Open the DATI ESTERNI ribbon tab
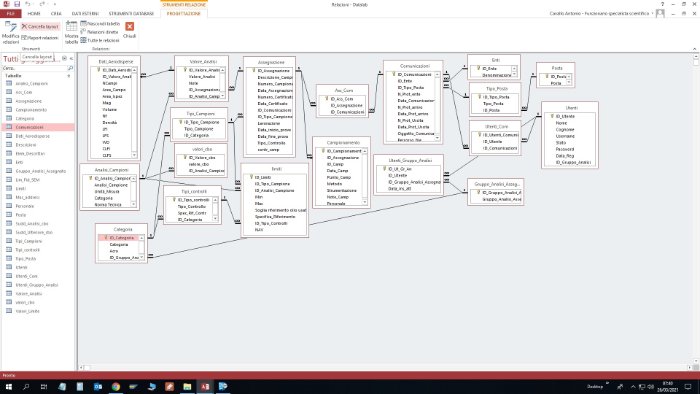Image resolution: width=700 pixels, height=394 pixels. point(85,13)
